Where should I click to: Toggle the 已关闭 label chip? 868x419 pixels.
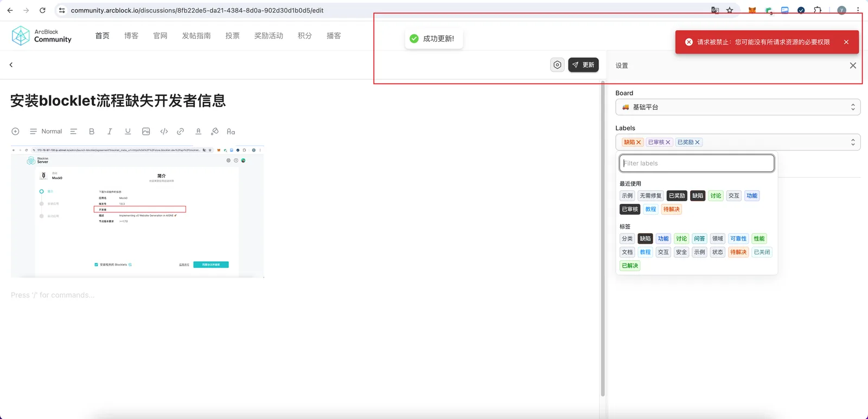coord(762,252)
